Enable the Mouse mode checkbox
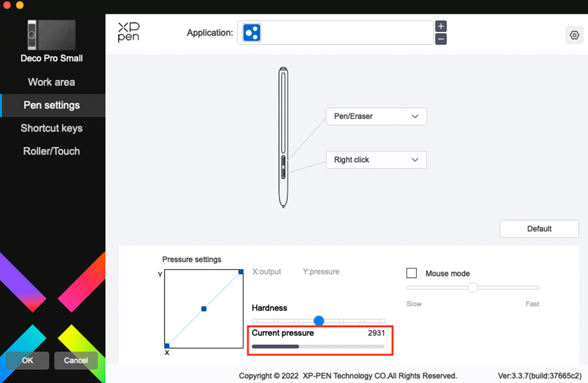 click(412, 273)
